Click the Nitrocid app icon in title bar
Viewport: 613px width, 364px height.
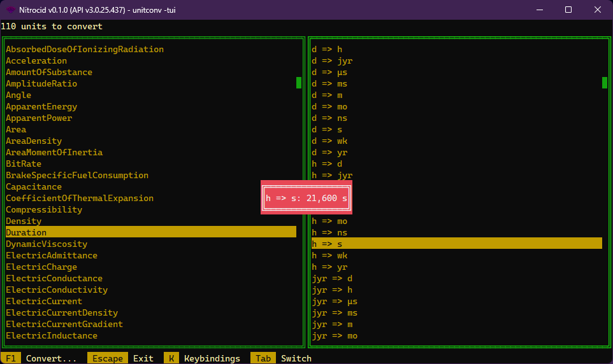click(11, 10)
